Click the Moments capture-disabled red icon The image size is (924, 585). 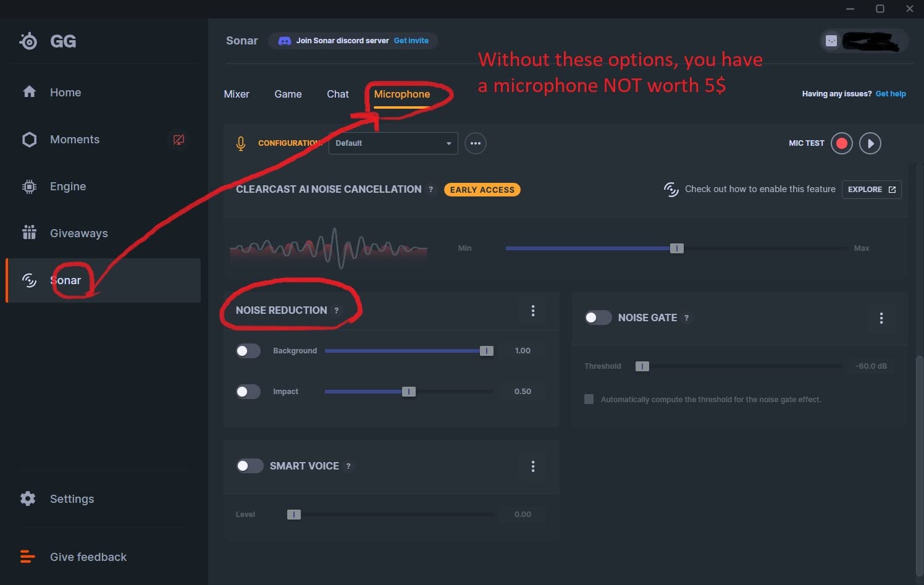178,140
